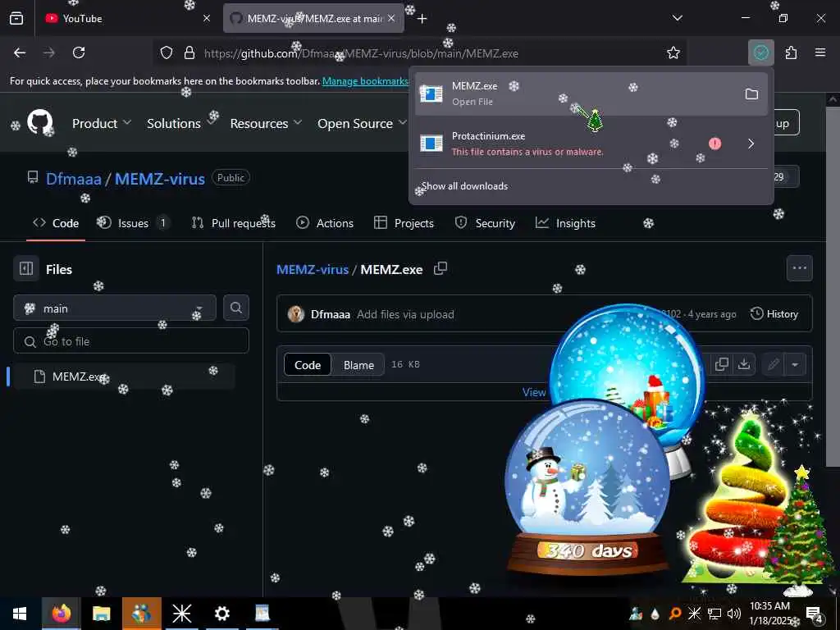This screenshot has width=840, height=630.
Task: Open the MEMZ-virus repository title link
Action: pos(160,178)
